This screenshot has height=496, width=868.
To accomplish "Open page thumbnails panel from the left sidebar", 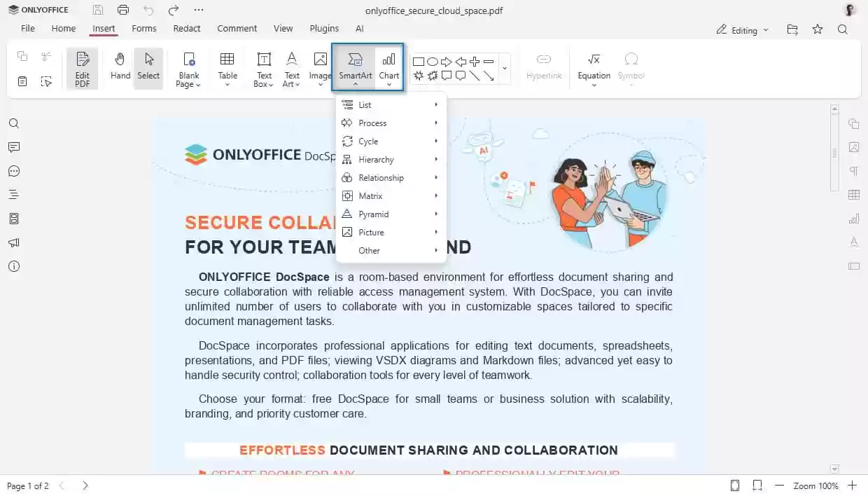I will pos(14,219).
